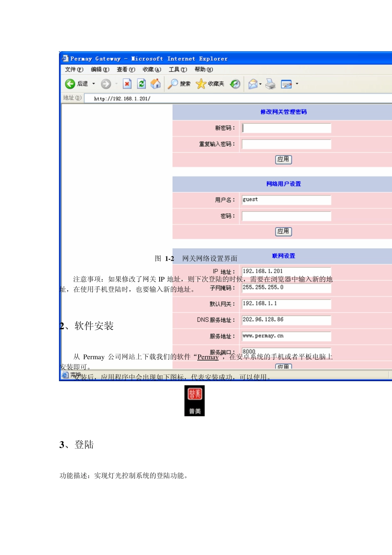The height and width of the screenshot is (555, 392).
Task: Click the 默认网关 field 192.168.1.1
Action: point(286,304)
